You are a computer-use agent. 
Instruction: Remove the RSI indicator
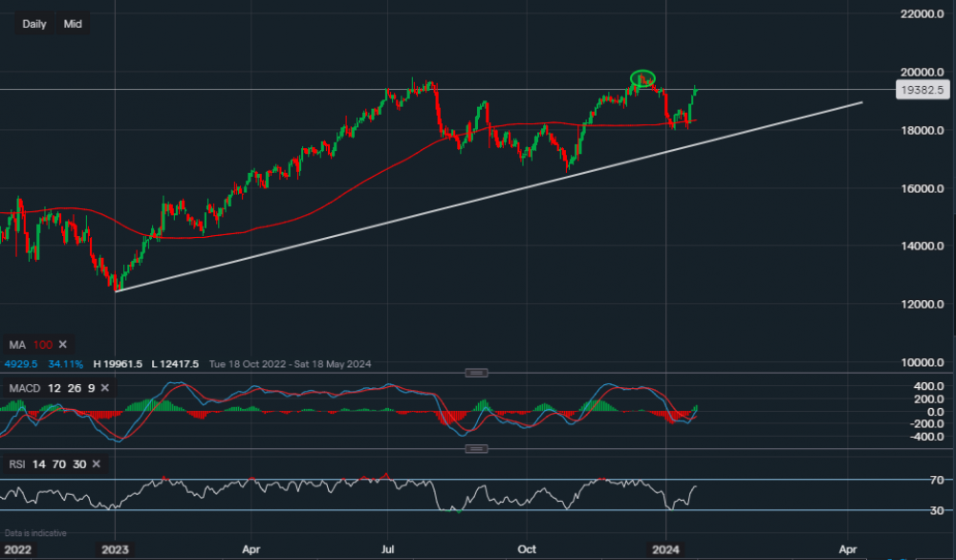(x=96, y=464)
